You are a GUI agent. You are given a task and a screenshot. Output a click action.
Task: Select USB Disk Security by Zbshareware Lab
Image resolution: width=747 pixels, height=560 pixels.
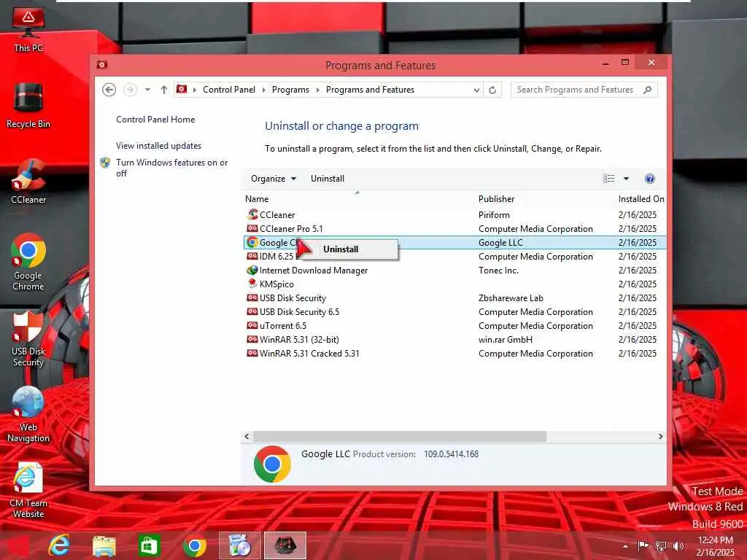tap(454, 297)
